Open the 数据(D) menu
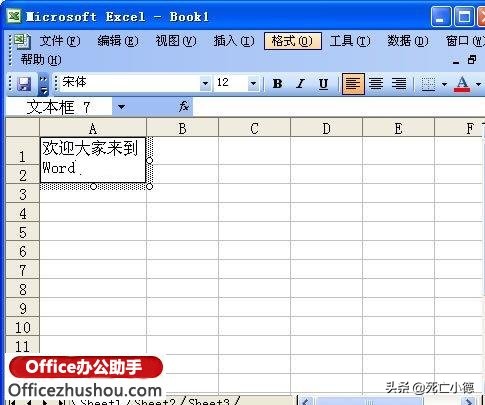This screenshot has height=405, width=485. 408,41
